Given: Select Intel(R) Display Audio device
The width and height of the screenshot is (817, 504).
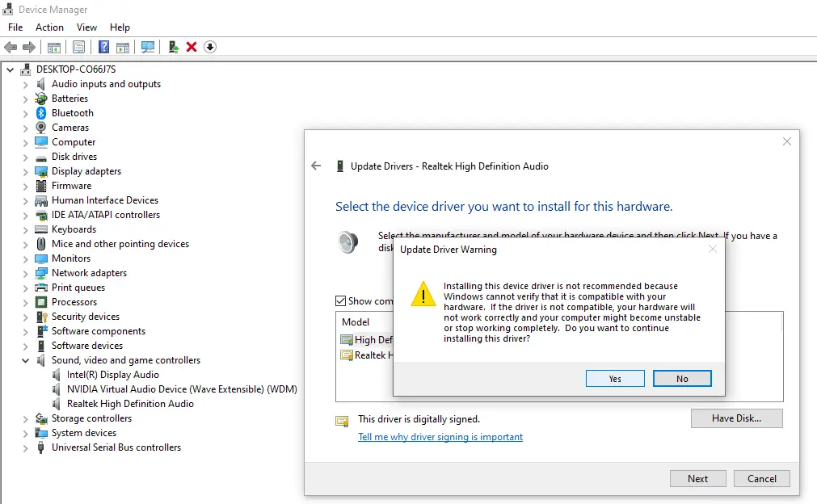Looking at the screenshot, I should [x=113, y=375].
